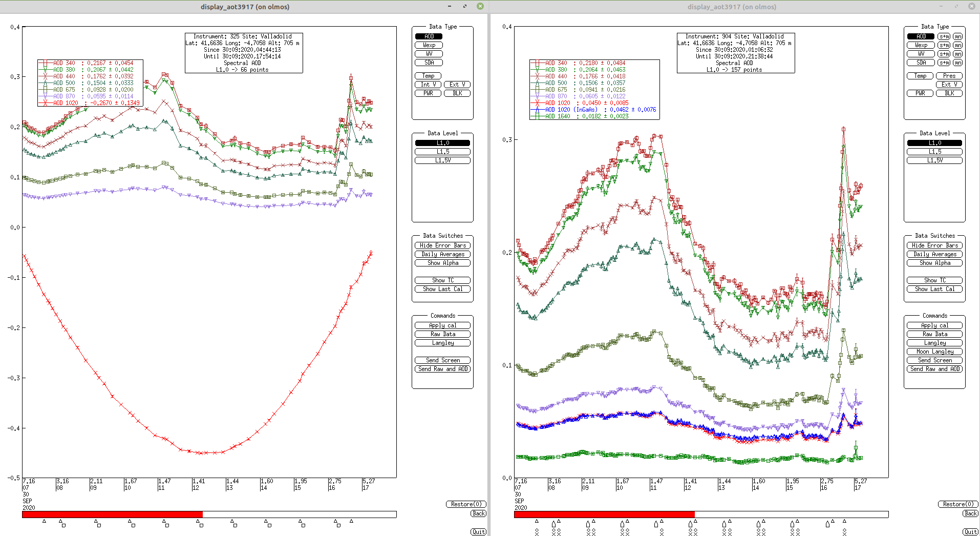Click Apply cal in right window
Image resolution: width=980 pixels, height=536 pixels.
pyautogui.click(x=934, y=325)
